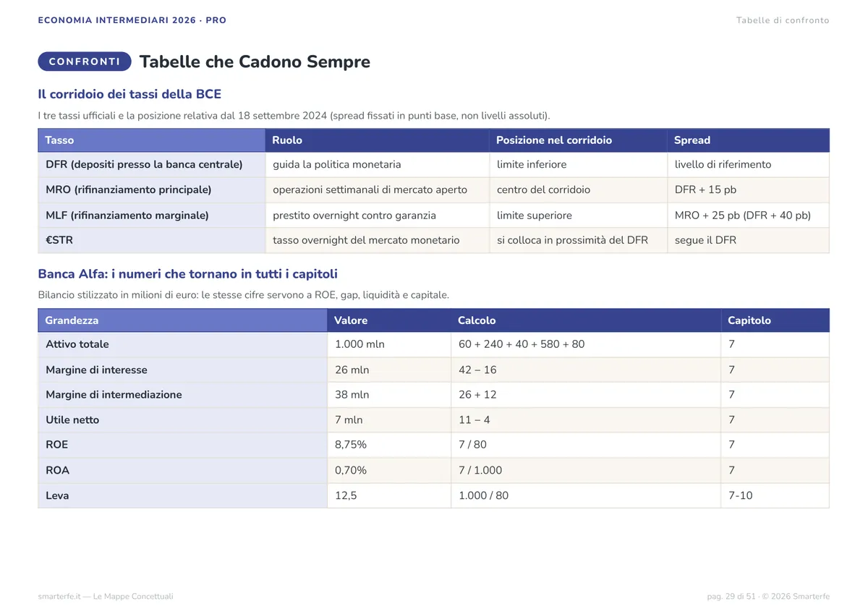Select the "Margine di interesse" row label

[183, 370]
